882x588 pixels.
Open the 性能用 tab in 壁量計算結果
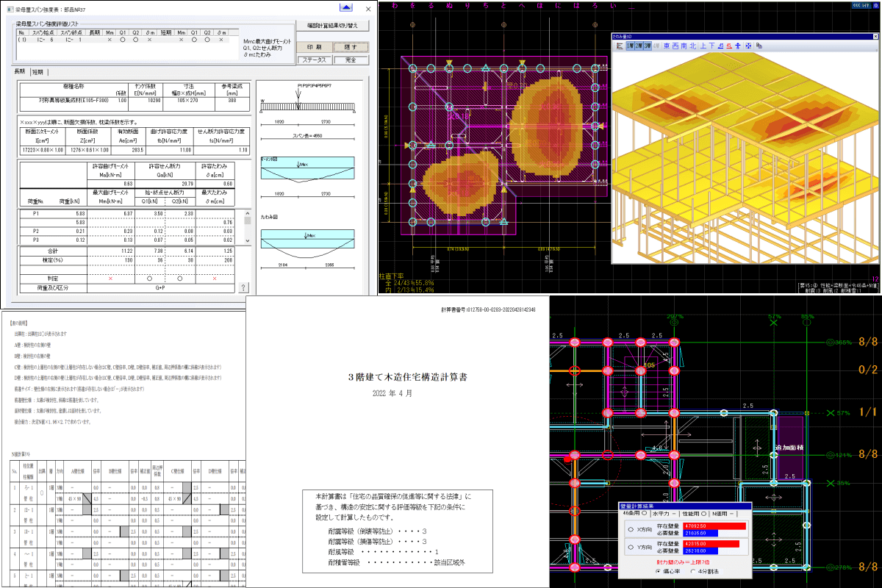click(x=694, y=514)
